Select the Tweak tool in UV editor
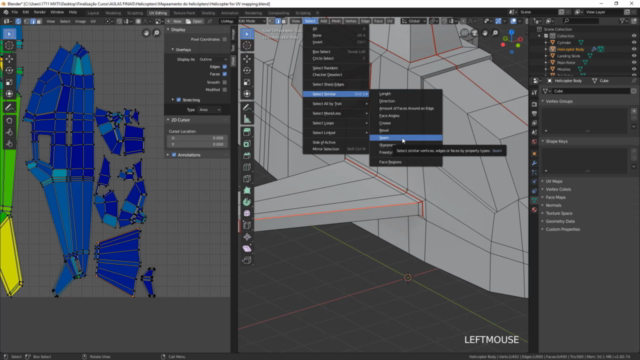The image size is (640, 360). pos(9,34)
